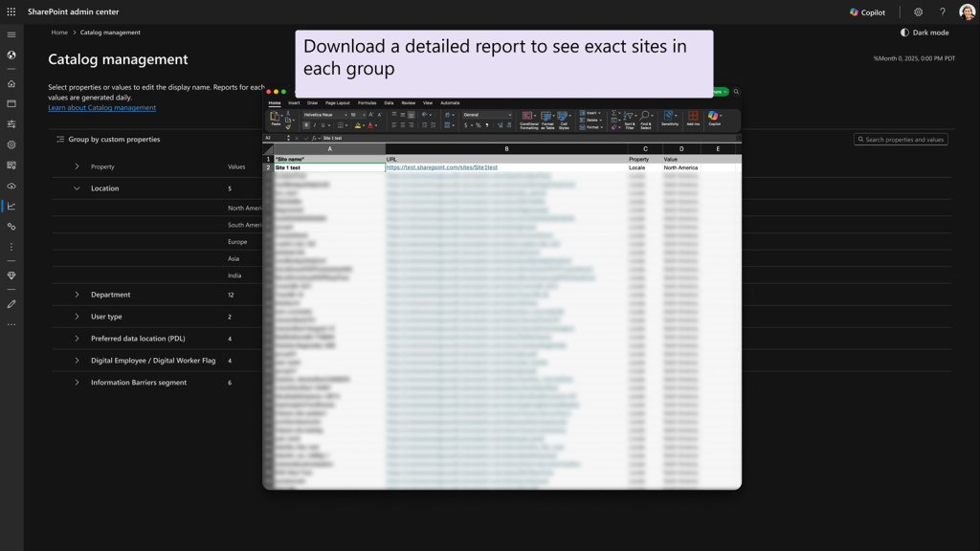980x551 pixels.
Task: Open the Automate tab
Action: pyautogui.click(x=450, y=103)
